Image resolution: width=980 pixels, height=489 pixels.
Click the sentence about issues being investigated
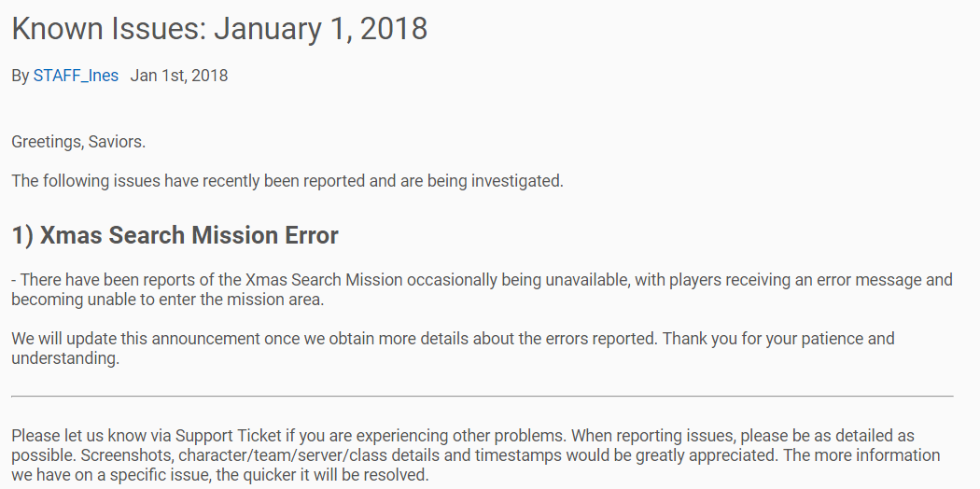coord(287,181)
